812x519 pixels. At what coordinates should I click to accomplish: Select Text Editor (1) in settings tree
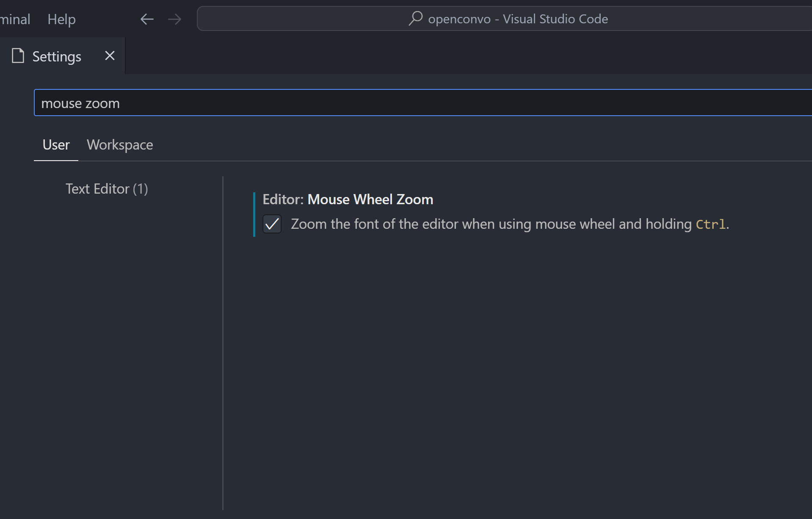[107, 189]
